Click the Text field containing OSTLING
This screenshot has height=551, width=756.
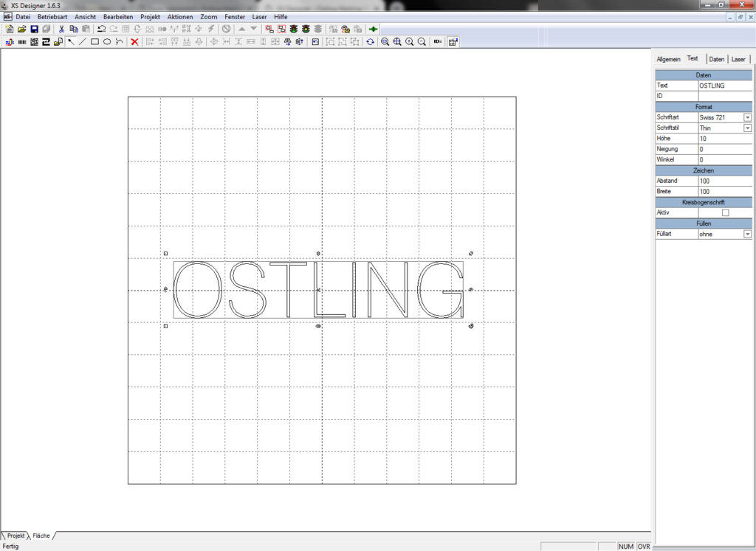click(x=724, y=86)
